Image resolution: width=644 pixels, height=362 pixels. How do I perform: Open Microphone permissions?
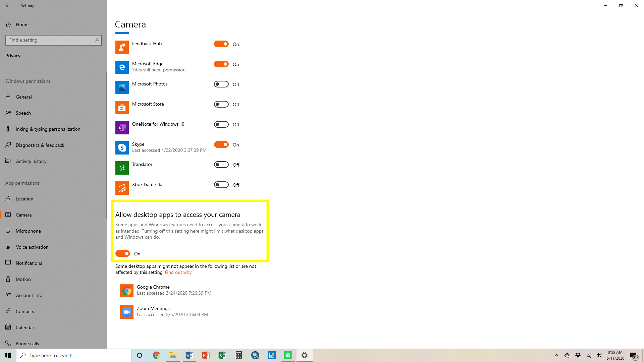pyautogui.click(x=54, y=231)
